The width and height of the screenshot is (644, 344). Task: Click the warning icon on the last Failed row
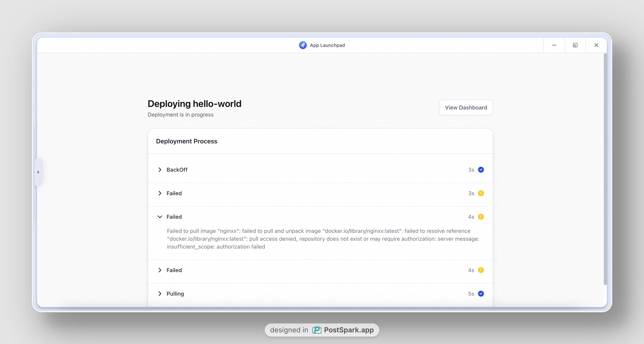(481, 270)
